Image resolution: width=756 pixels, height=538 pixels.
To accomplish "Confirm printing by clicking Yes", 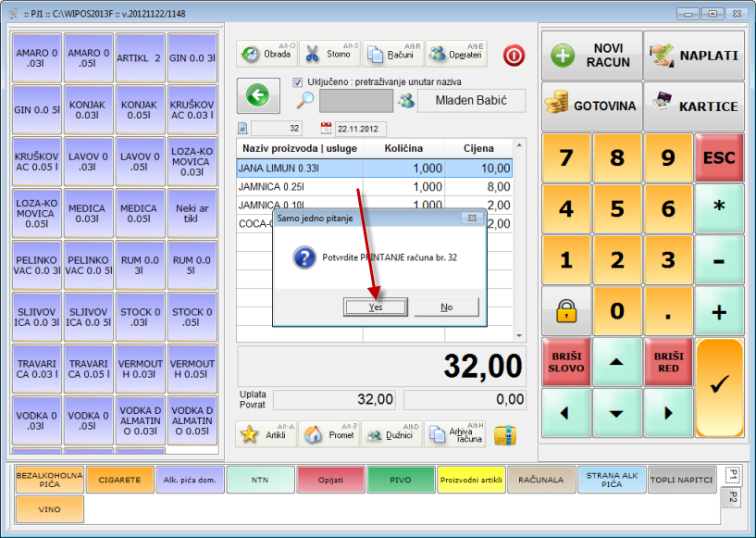I will [x=375, y=307].
